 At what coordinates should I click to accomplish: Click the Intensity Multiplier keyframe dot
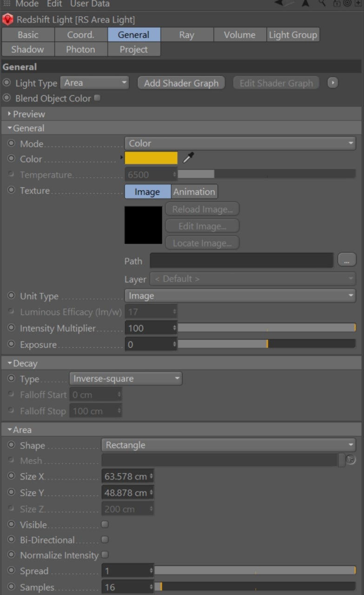pos(11,328)
